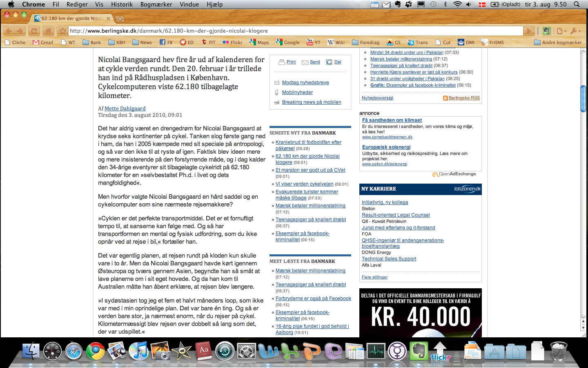Image resolution: width=588 pixels, height=368 pixels.
Task: Open the Historik menu
Action: [122, 4]
